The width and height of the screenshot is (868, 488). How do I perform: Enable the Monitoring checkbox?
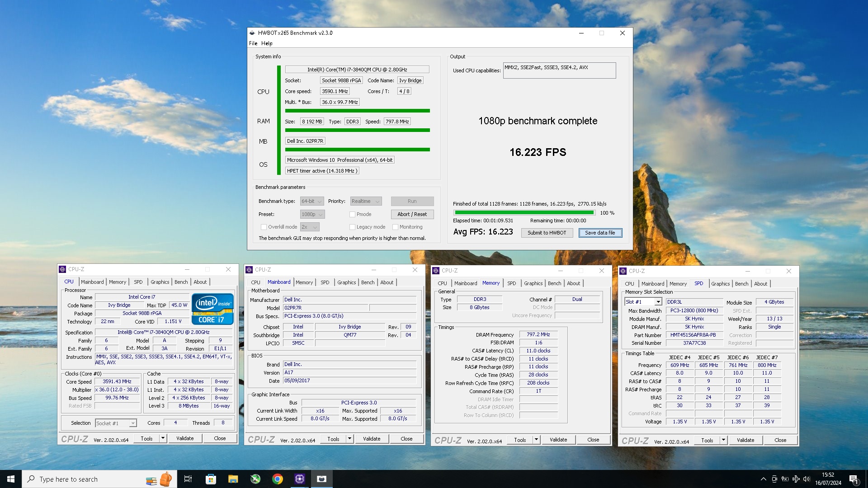click(395, 227)
